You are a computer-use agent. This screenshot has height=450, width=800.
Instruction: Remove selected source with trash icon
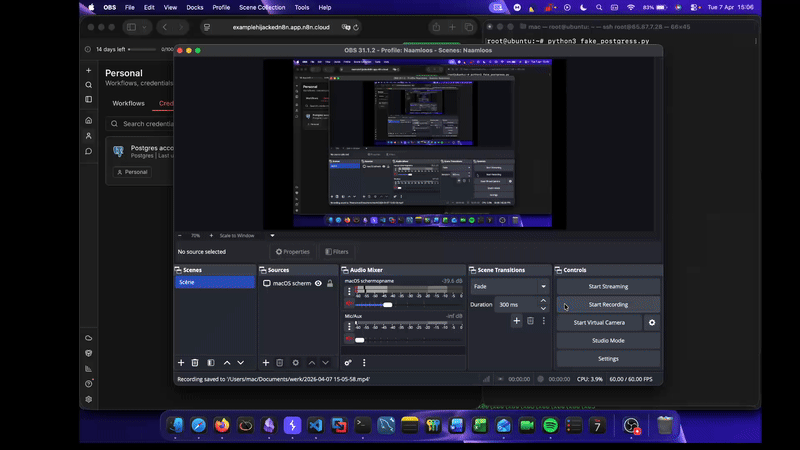[x=280, y=362]
